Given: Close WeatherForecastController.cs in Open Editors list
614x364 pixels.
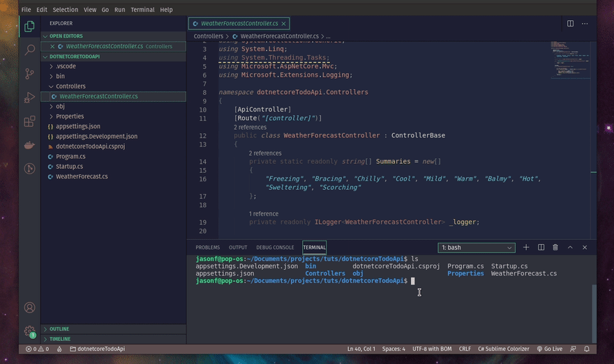Looking at the screenshot, I should [52, 46].
